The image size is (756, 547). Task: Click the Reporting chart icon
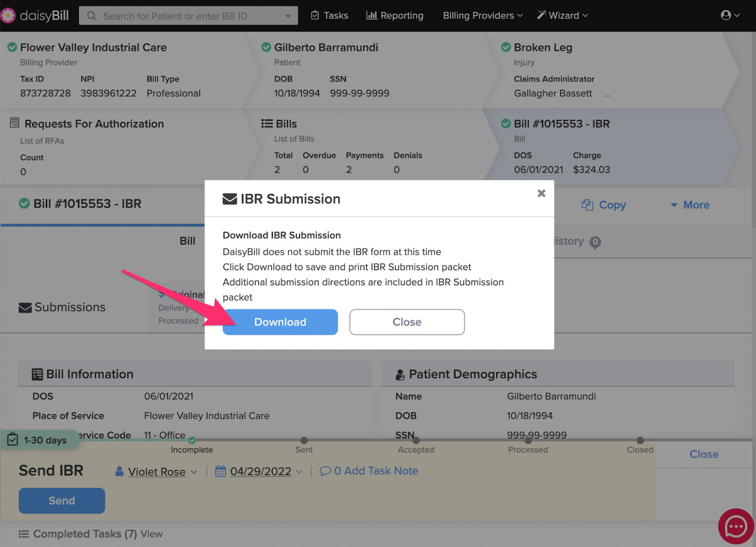372,16
